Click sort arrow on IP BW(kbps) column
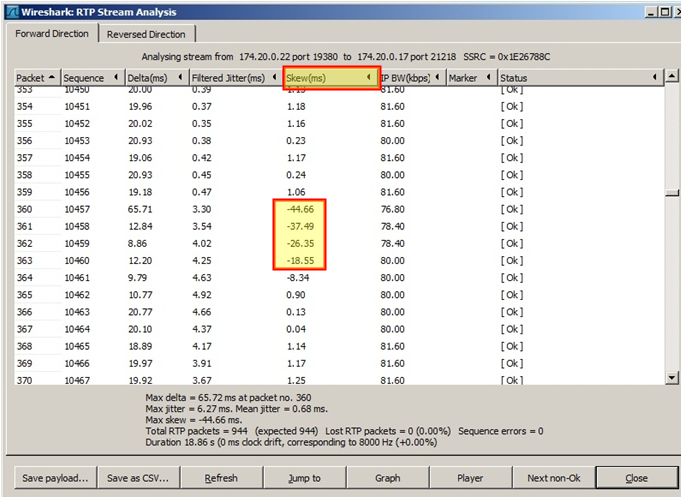This screenshot has height=497, width=681. (x=437, y=77)
